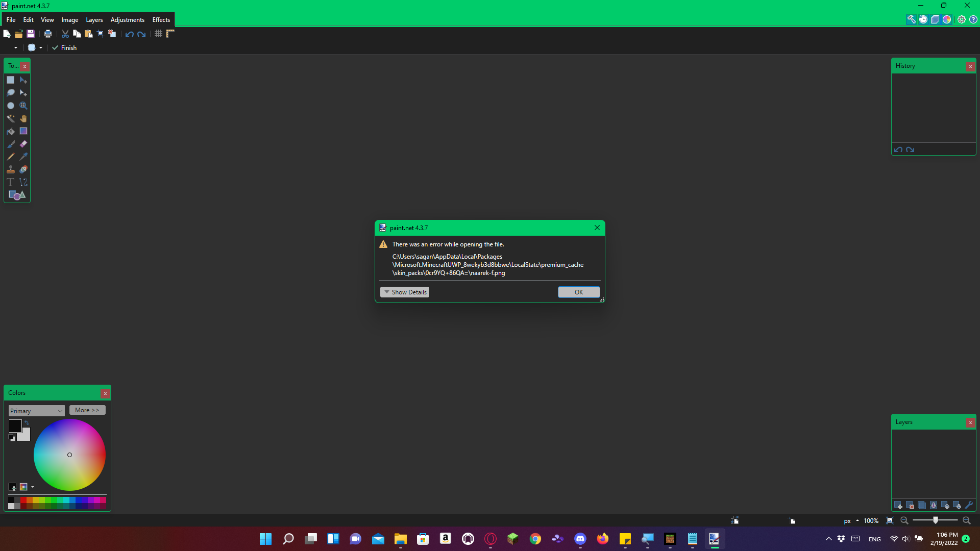
Task: Click the zoom slider handle
Action: tap(936, 520)
